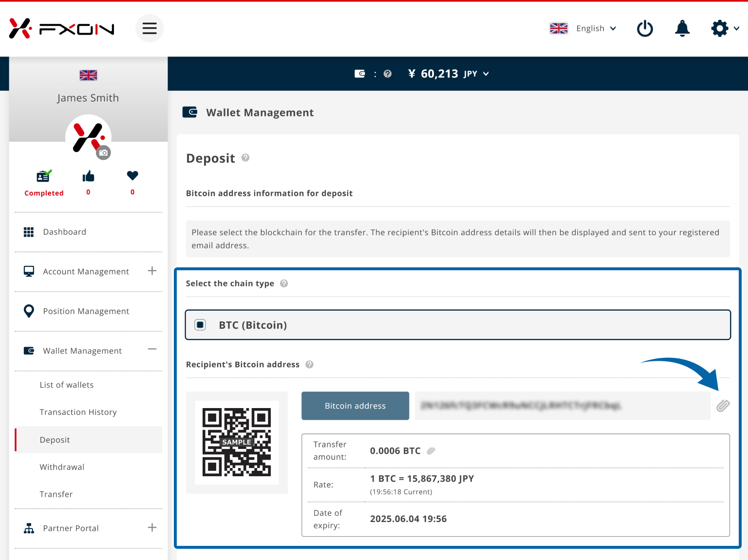The height and width of the screenshot is (560, 748).
Task: Click the Position Management pin icon
Action: pyautogui.click(x=29, y=311)
